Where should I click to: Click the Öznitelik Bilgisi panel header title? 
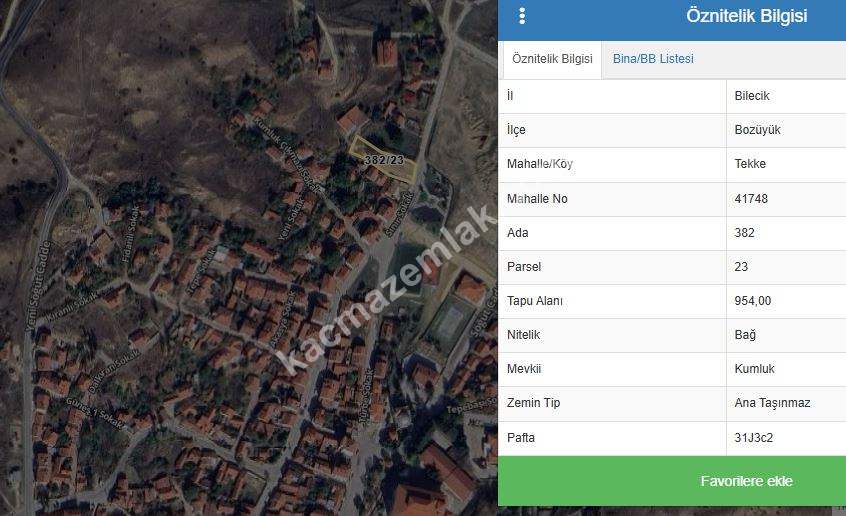coord(746,16)
